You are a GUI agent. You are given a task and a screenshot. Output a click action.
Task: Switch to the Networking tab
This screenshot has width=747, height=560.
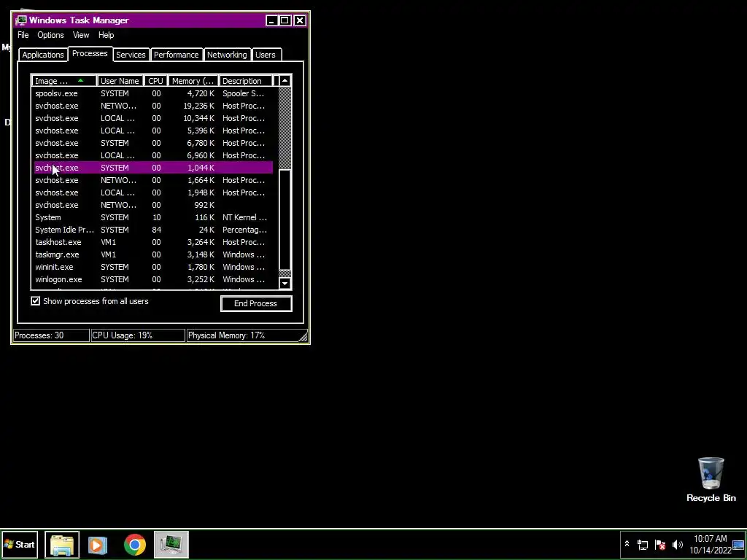(x=227, y=55)
